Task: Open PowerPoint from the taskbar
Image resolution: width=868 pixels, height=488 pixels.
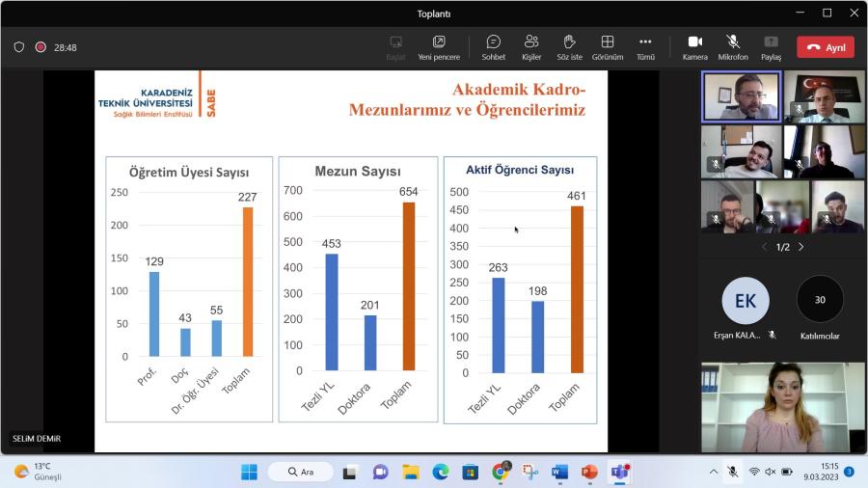Action: tap(589, 473)
